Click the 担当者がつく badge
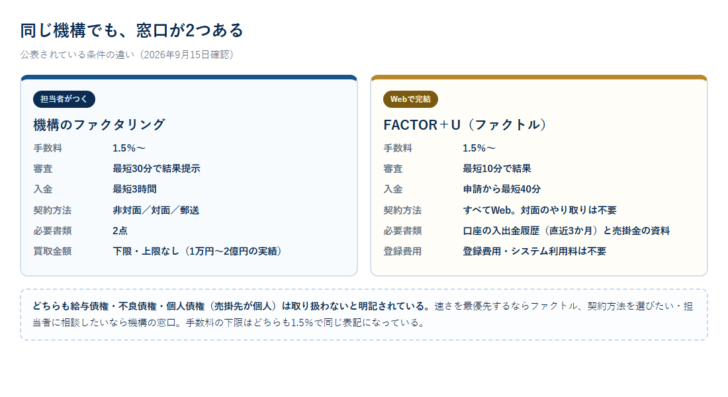This screenshot has width=728, height=397. click(x=64, y=99)
